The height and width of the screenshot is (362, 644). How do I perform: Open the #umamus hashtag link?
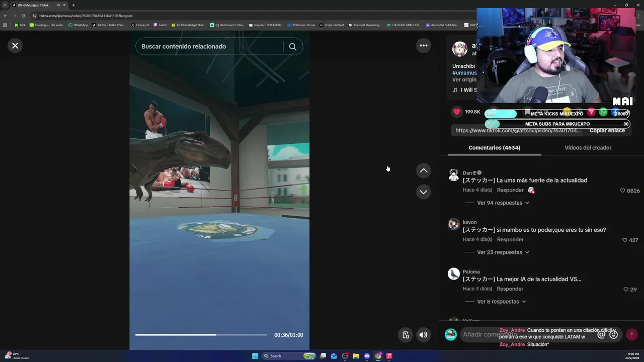(x=464, y=73)
